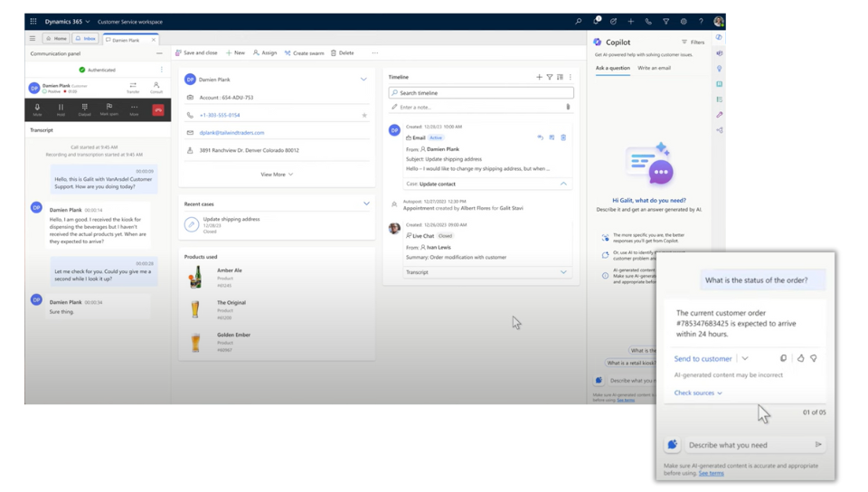Switch to the Write an email tab
868x492 pixels.
click(x=654, y=68)
